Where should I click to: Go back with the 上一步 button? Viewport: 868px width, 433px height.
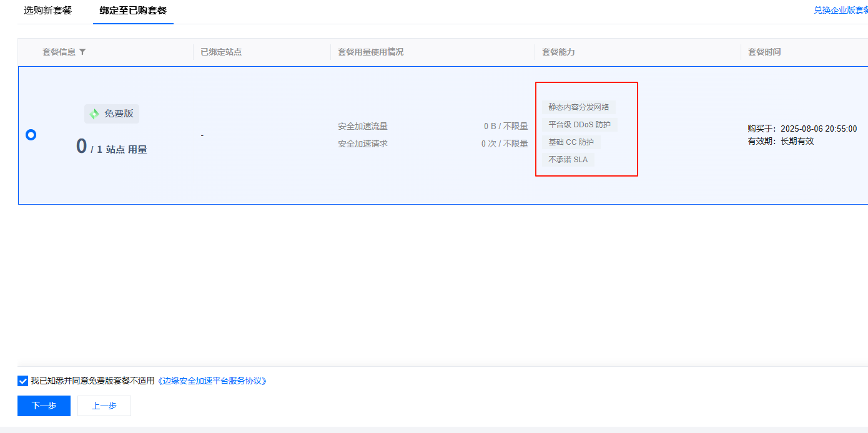(x=104, y=406)
